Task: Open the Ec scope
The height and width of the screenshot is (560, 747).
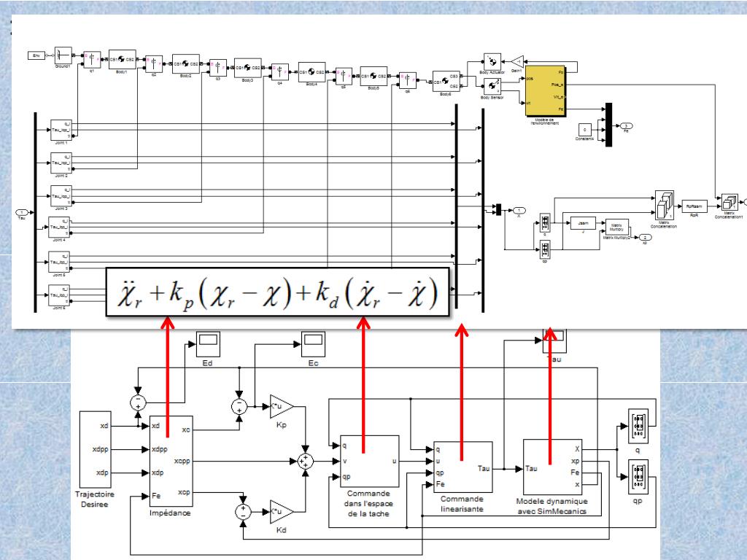Action: pyautogui.click(x=313, y=344)
